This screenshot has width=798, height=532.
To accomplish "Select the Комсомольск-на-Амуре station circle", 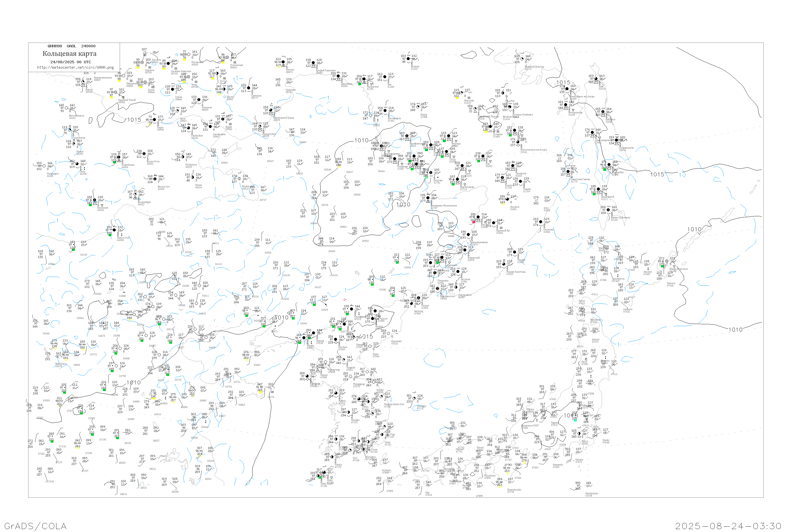I will tap(518, 142).
